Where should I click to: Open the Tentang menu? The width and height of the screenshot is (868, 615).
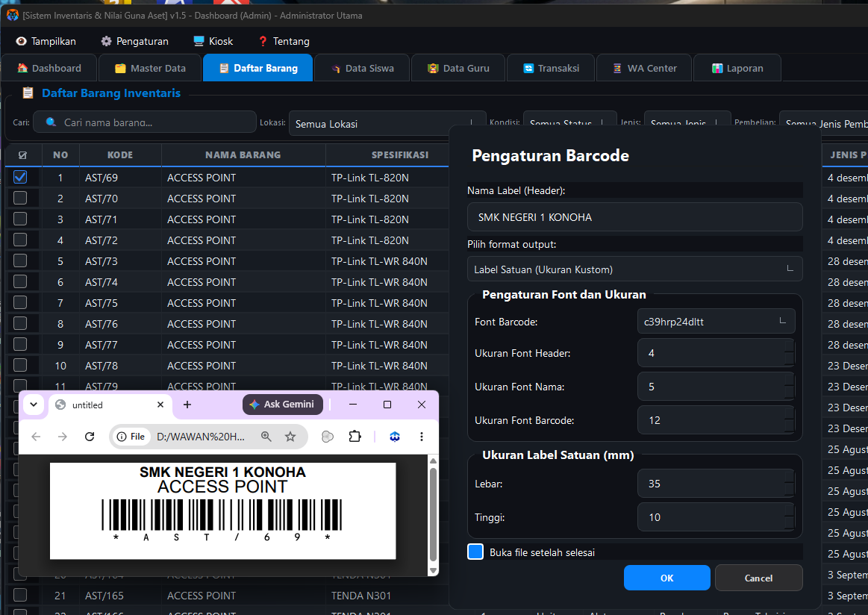284,41
